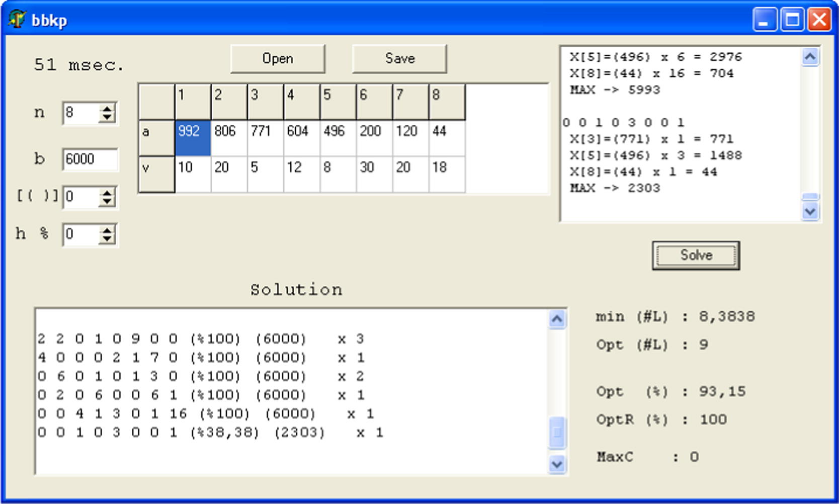The image size is (839, 504).
Task: Select table cell a value 200
Action: coord(374,138)
